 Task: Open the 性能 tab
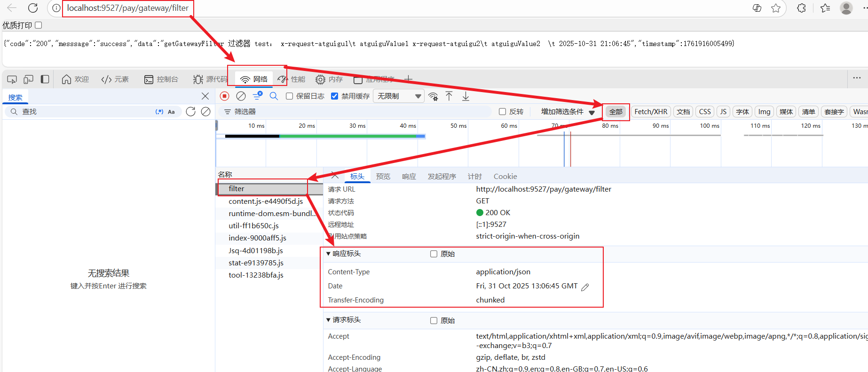292,79
